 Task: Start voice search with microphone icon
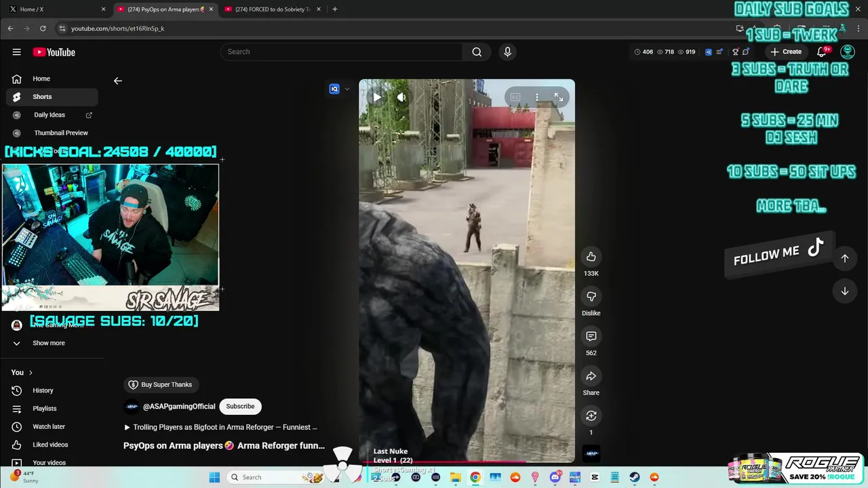[507, 52]
